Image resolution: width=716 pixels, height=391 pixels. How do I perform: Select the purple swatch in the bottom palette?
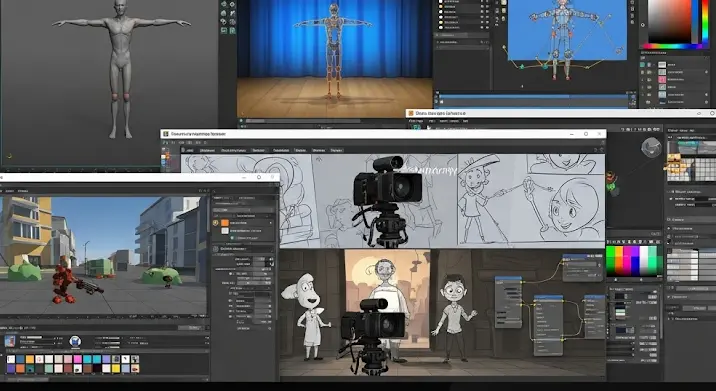click(11, 368)
